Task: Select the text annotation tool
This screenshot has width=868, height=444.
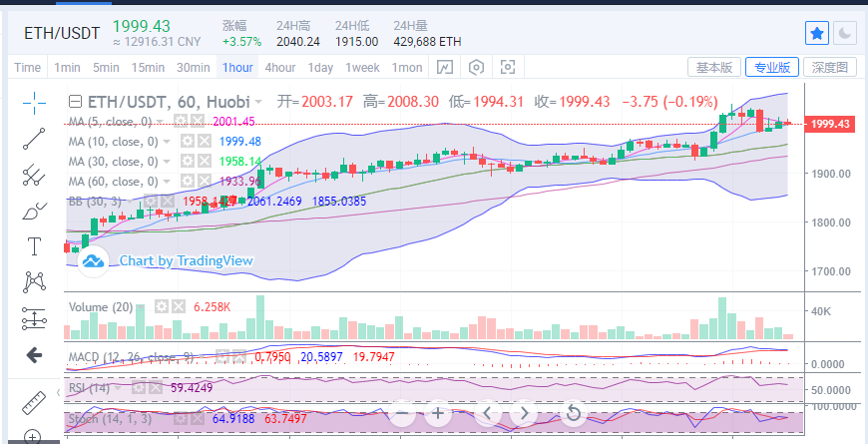Action: 34,246
